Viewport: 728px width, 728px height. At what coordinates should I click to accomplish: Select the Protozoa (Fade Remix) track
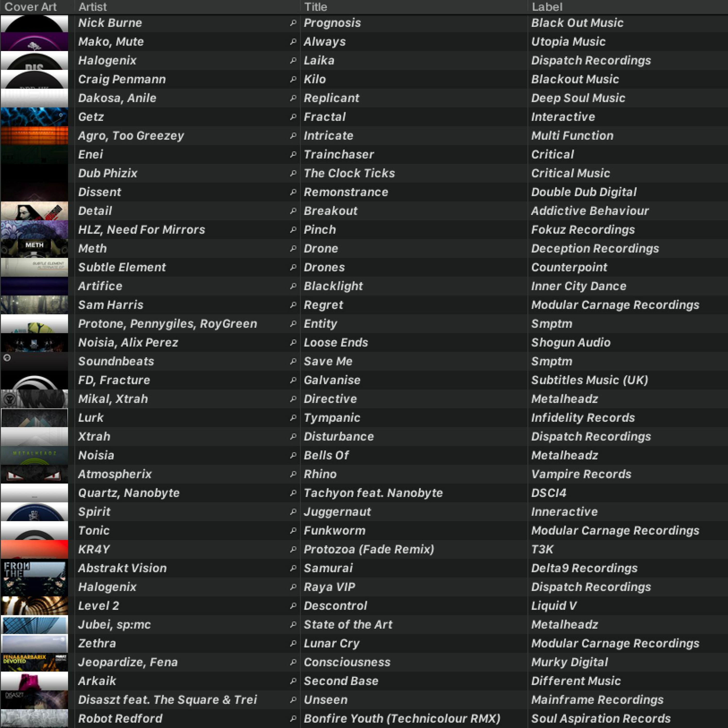pos(369,549)
